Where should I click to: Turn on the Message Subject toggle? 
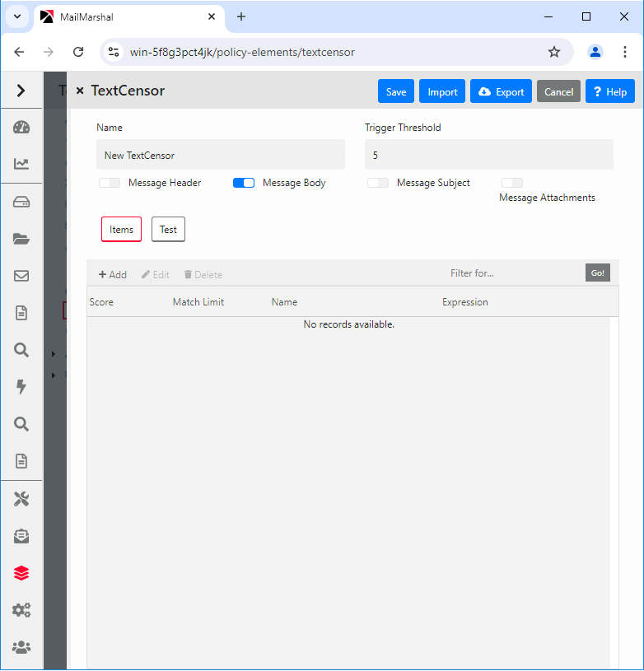[x=378, y=183]
